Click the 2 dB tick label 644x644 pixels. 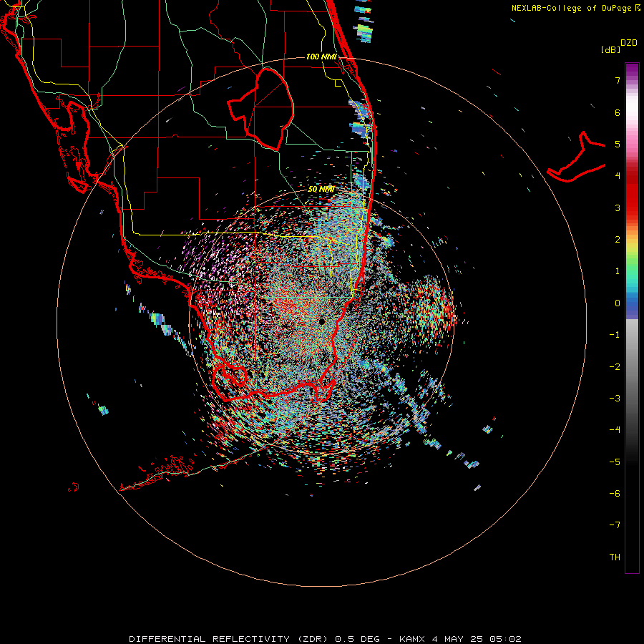coord(618,239)
